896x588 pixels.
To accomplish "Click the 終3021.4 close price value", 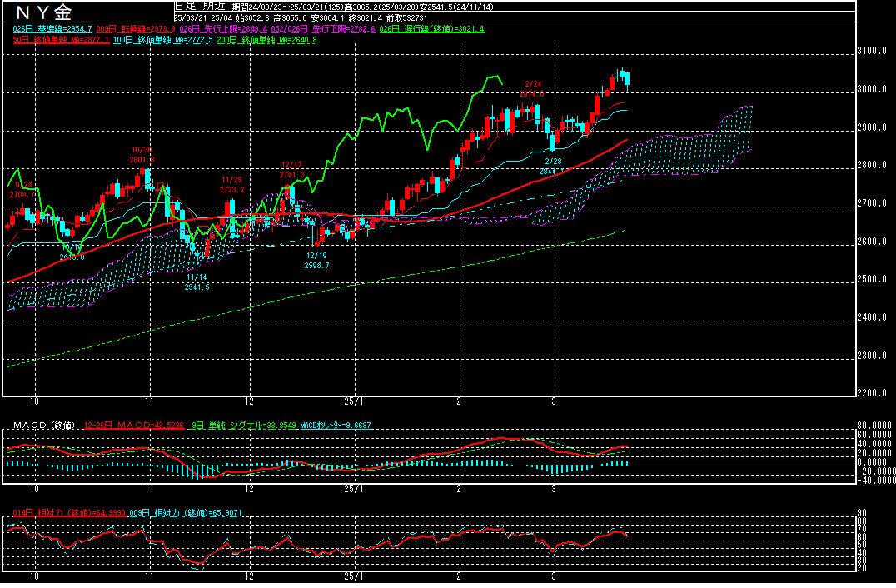I will tap(365, 17).
